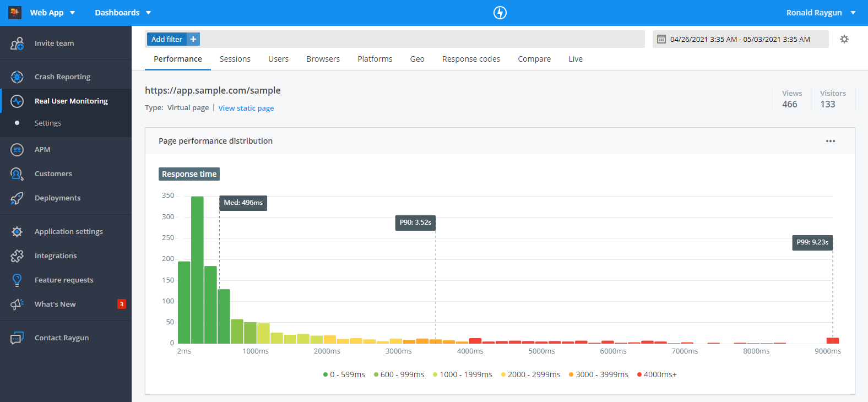Click the calendar icon in date range
This screenshot has width=868, height=402.
coord(661,39)
